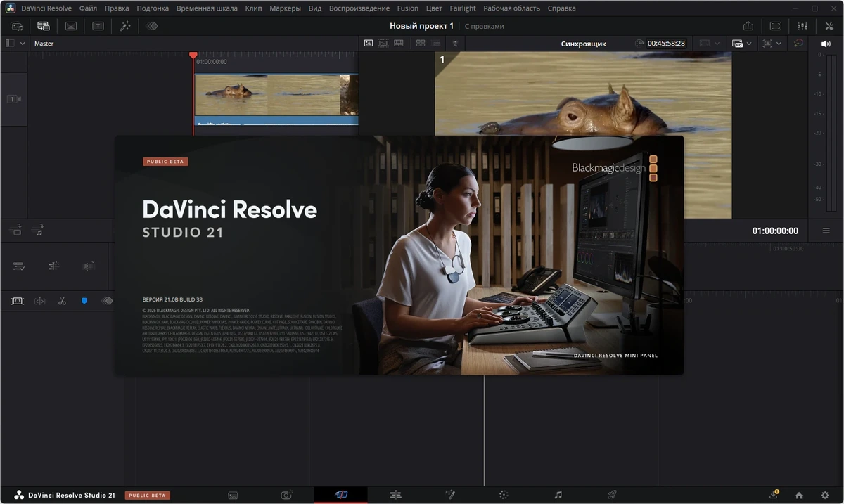Viewport: 844px width, 504px height.
Task: Click the PUBLIC BETA badge in status bar
Action: pyautogui.click(x=148, y=495)
